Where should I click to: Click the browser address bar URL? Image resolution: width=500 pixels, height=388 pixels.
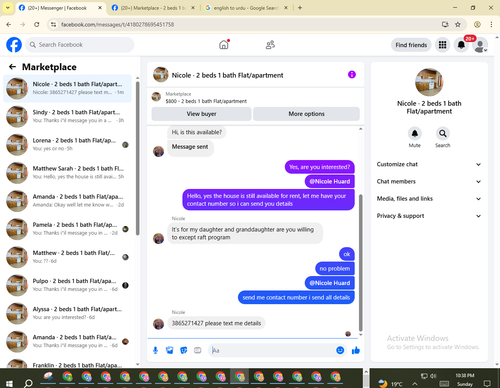click(x=117, y=24)
